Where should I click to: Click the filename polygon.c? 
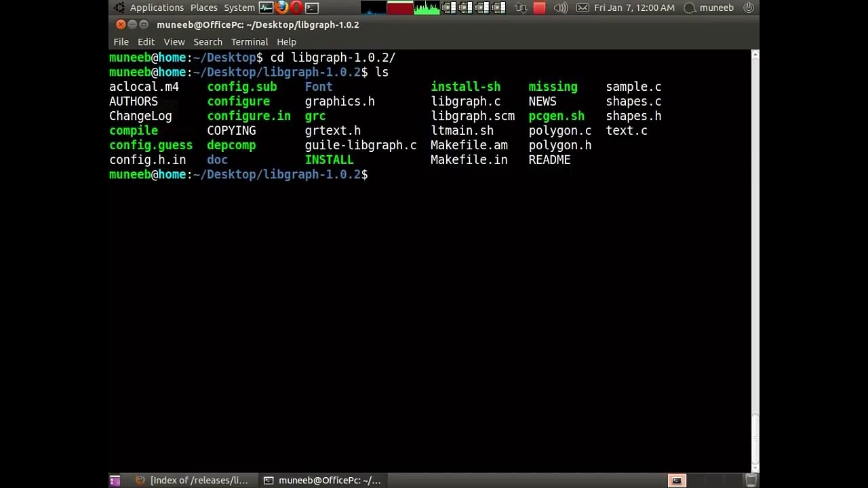coord(559,131)
